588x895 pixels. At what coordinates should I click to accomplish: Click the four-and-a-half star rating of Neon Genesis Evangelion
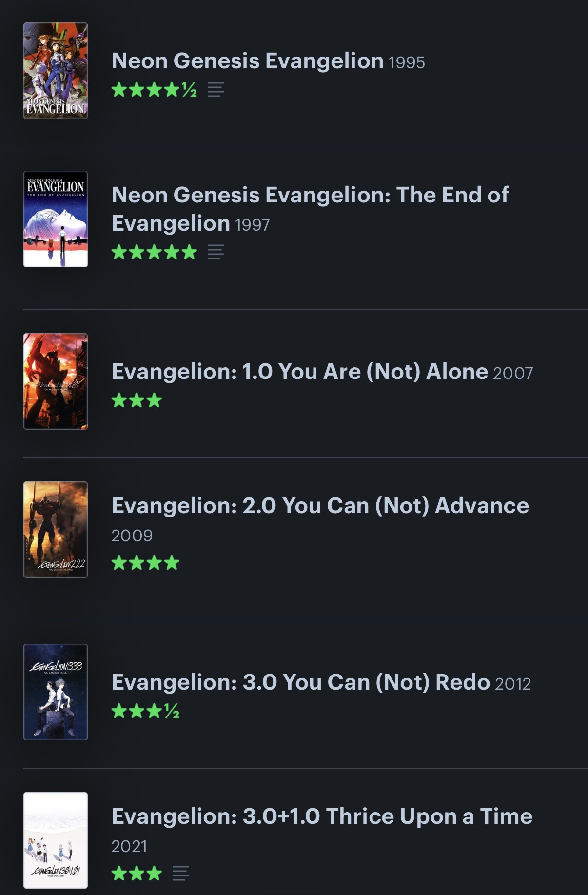tap(154, 90)
